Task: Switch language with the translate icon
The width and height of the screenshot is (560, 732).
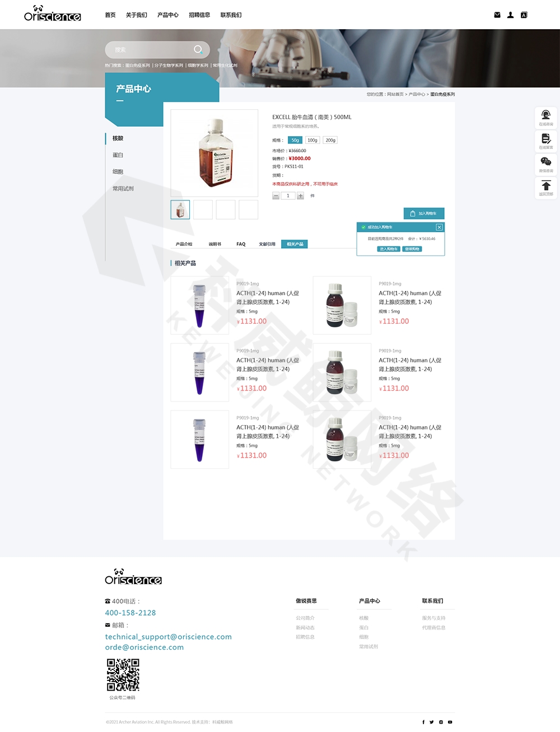Action: pos(524,15)
